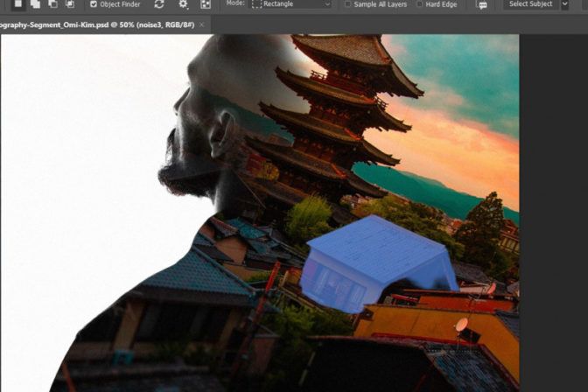588x392 pixels.
Task: Open the Mode dropdown showing Rectangle
Action: tap(291, 4)
